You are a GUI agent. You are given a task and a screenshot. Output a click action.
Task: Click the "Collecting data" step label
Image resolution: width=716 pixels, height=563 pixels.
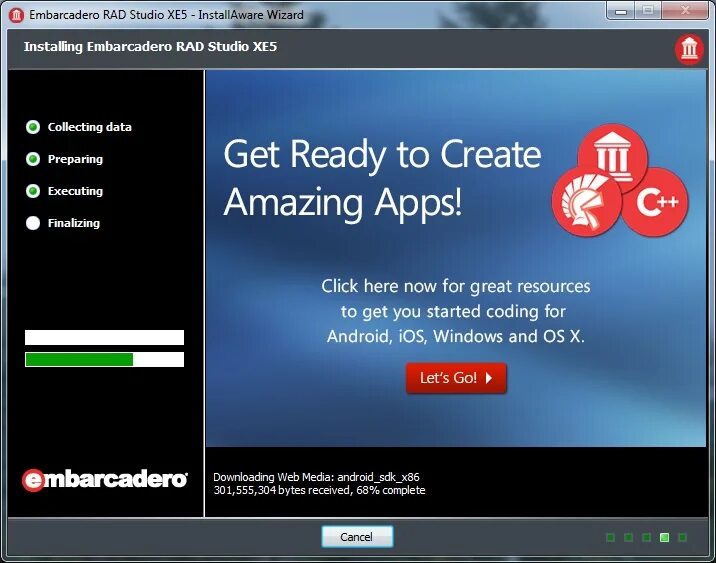pyautogui.click(x=90, y=127)
